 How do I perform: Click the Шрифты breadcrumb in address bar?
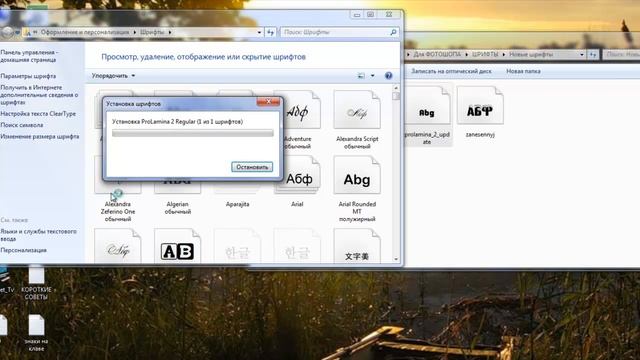152,32
